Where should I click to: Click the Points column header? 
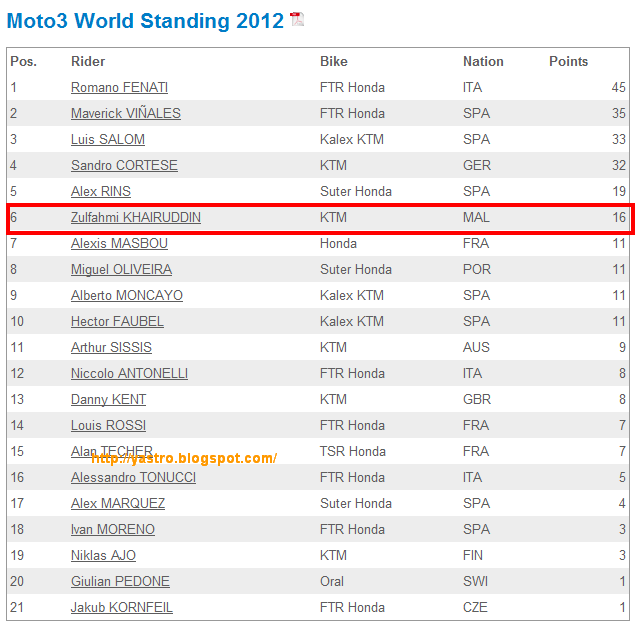568,61
